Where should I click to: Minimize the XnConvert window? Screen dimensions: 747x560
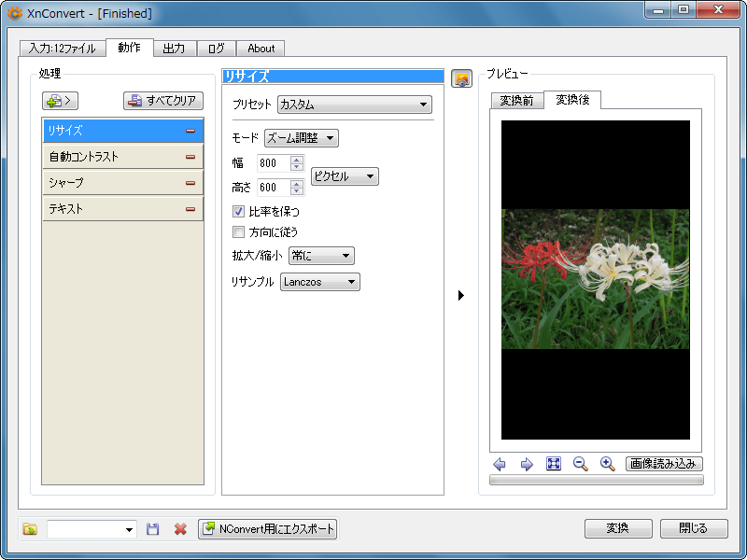(658, 10)
